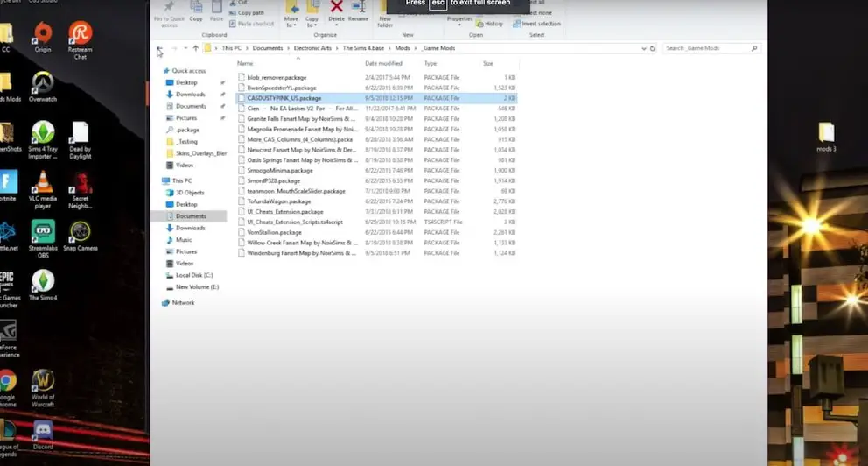Open _Testing folder in navigation pane
868x466 pixels.
tap(186, 141)
